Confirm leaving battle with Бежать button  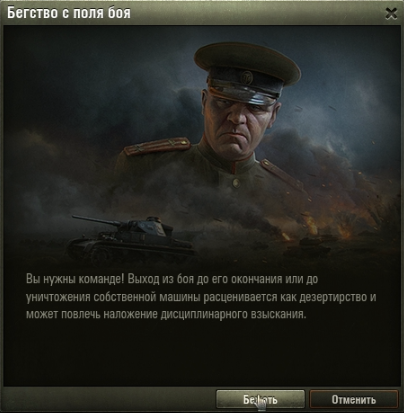260,399
